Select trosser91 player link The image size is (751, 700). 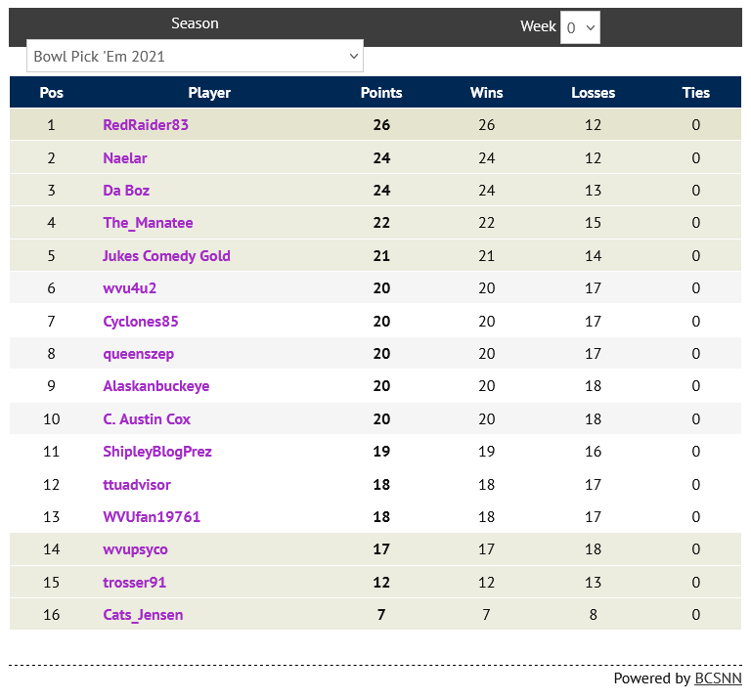point(135,583)
